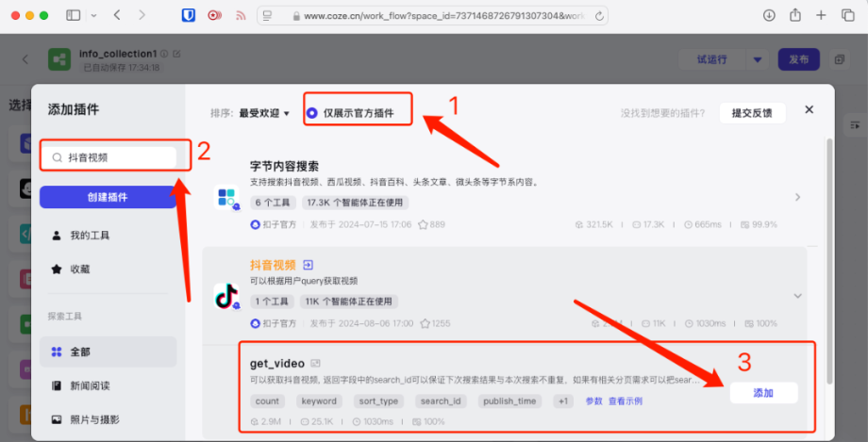Screen dimensions: 868x442
Task: Click the RSS feed extension icon
Action: 241,15
